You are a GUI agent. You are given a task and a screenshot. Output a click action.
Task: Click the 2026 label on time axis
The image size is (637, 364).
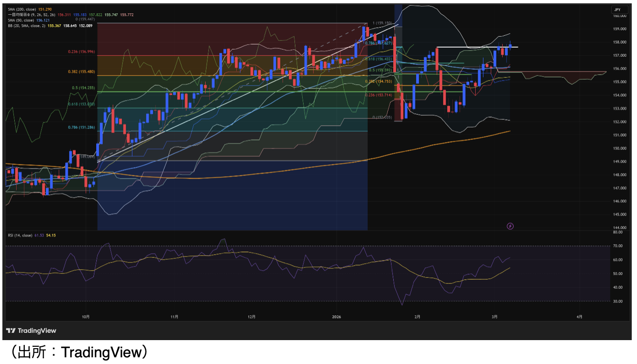[x=337, y=317]
